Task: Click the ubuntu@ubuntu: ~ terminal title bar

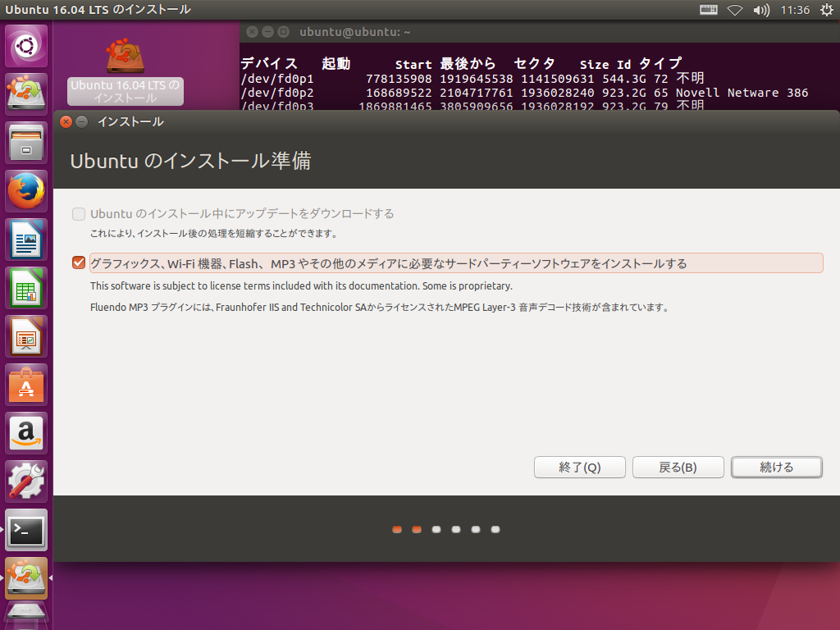Action: [x=540, y=32]
